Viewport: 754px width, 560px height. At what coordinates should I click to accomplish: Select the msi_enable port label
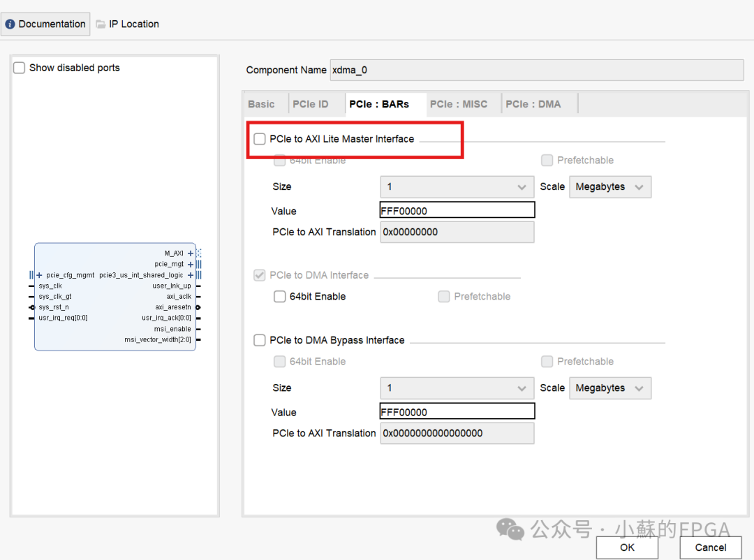point(172,329)
